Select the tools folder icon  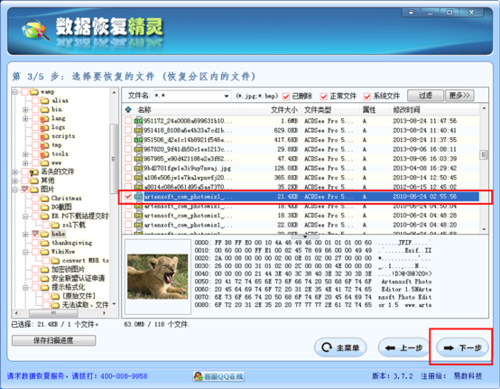click(45, 154)
